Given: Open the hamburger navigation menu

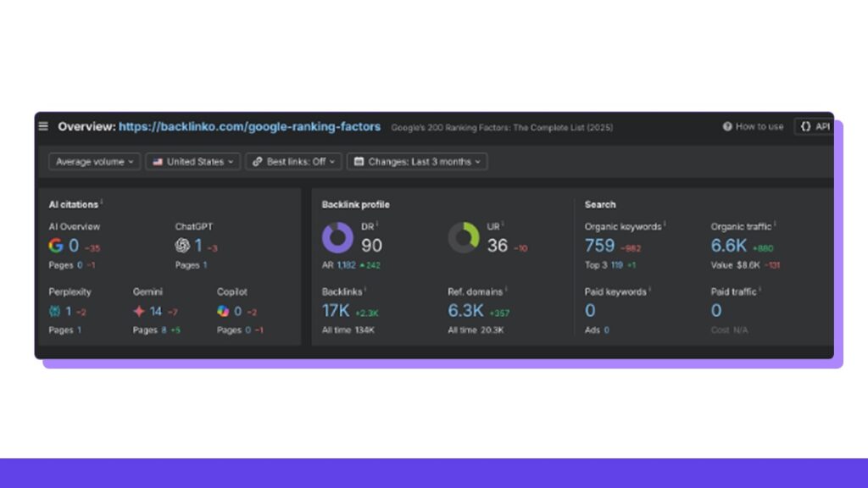Looking at the screenshot, I should [43, 127].
